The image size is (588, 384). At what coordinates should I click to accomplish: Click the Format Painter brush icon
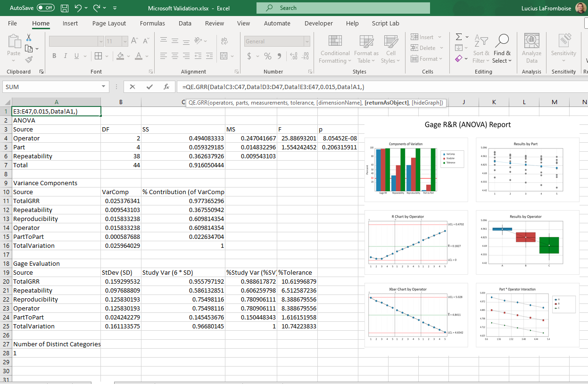29,60
